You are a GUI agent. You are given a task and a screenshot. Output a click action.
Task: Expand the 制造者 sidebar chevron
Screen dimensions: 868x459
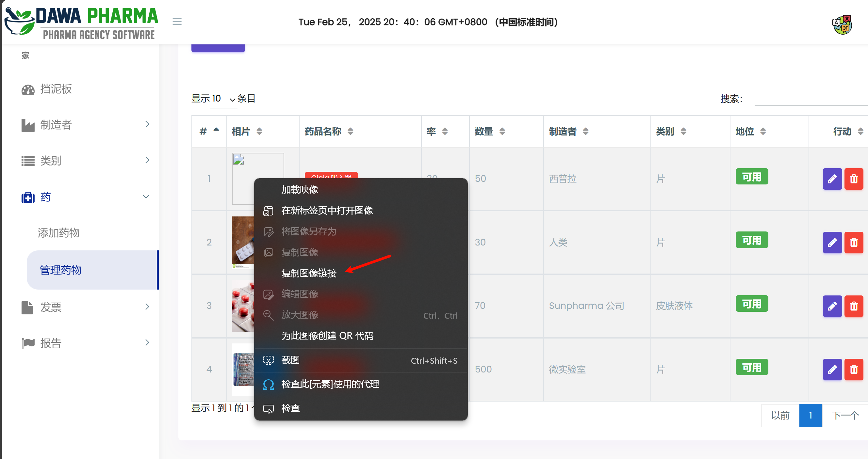147,124
